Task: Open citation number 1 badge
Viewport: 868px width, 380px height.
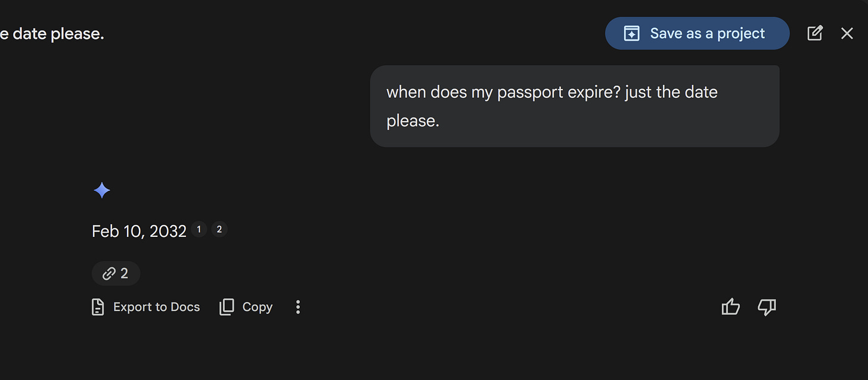Action: [199, 230]
